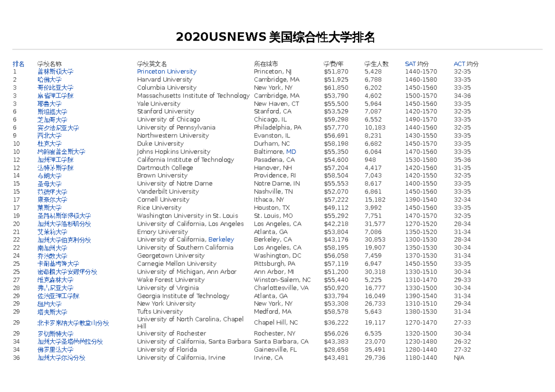Open the Chinese link beside Cornell University
This screenshot has height=392, width=555.
coord(52,200)
